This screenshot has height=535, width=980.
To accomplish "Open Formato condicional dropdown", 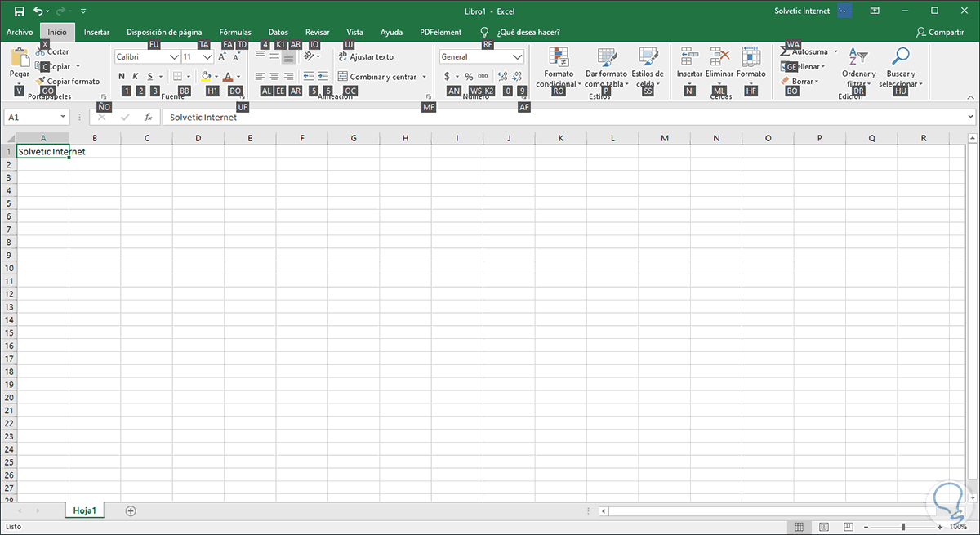I will point(559,68).
